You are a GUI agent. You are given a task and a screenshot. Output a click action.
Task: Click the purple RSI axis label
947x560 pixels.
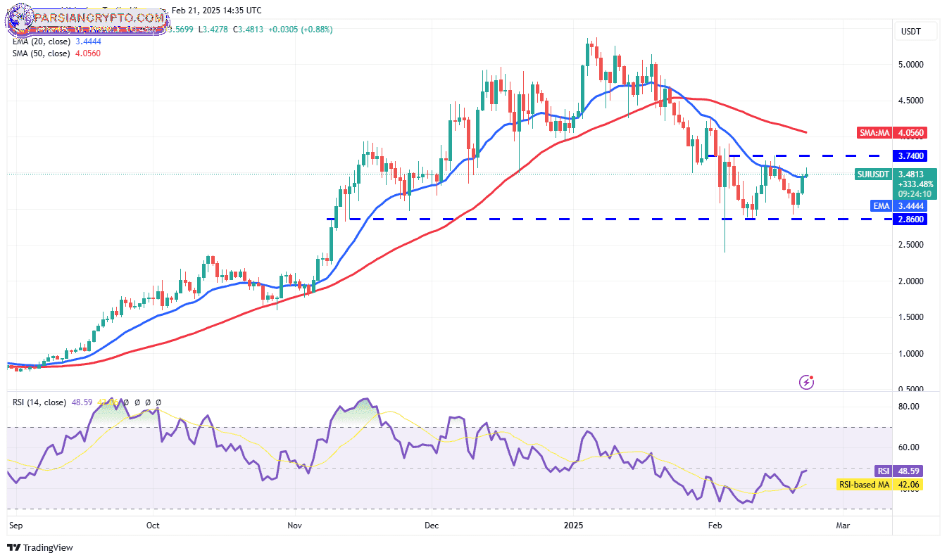pyautogui.click(x=884, y=471)
